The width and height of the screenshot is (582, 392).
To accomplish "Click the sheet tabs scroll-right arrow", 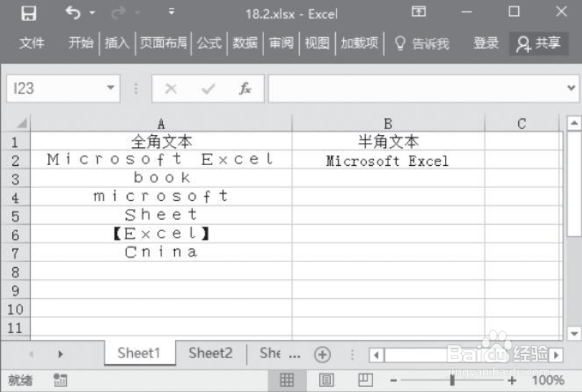I will (60, 354).
